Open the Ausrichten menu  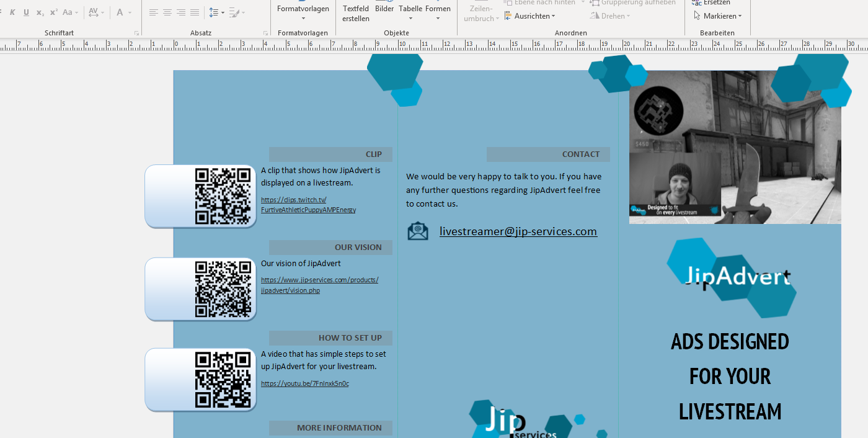click(530, 16)
